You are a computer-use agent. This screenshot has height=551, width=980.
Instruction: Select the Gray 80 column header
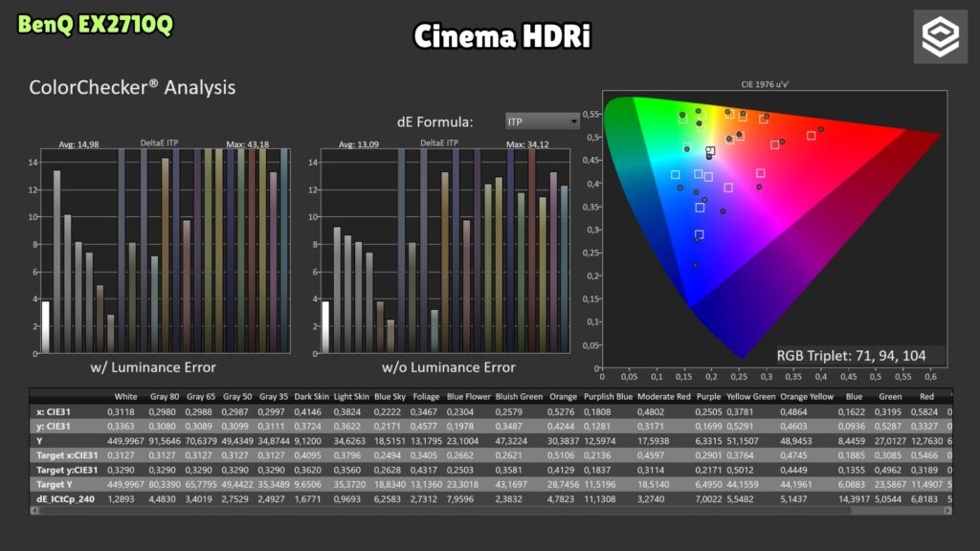165,397
